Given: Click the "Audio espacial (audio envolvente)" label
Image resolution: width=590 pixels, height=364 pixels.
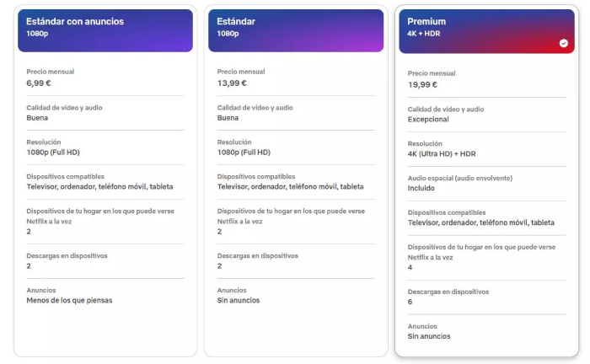Looking at the screenshot, I should 459,178.
